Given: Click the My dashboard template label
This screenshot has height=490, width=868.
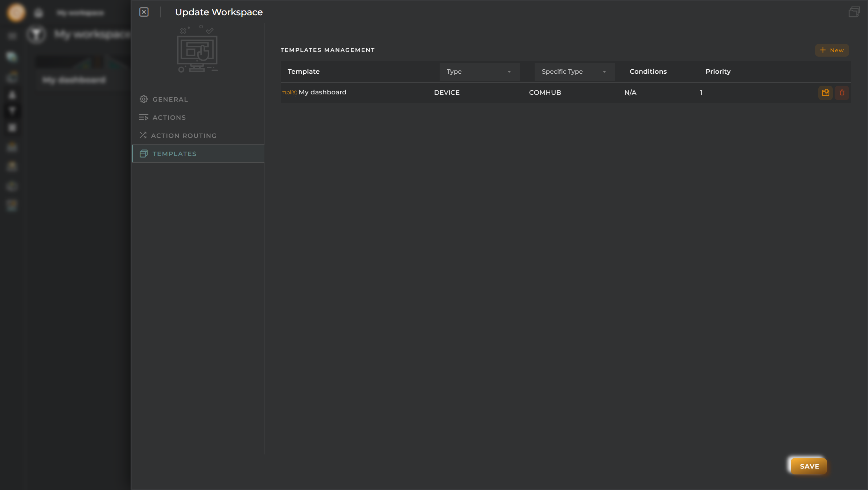Looking at the screenshot, I should (x=322, y=92).
